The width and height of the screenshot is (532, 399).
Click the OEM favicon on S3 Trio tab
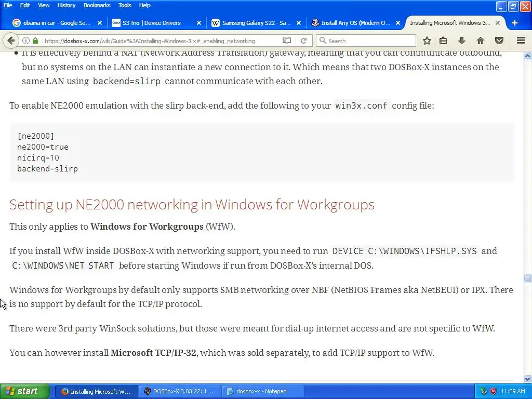pyautogui.click(x=116, y=23)
